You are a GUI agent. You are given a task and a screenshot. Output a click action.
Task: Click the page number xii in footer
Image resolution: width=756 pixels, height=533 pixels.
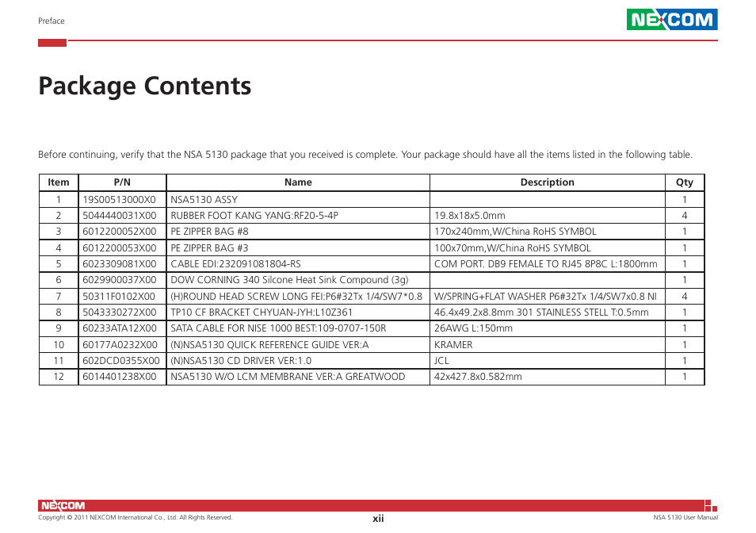point(378,519)
